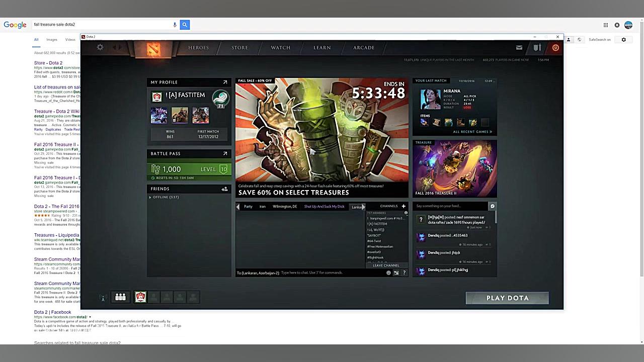Click the Google logo
Screen dimensions: 644x362
(15, 25)
